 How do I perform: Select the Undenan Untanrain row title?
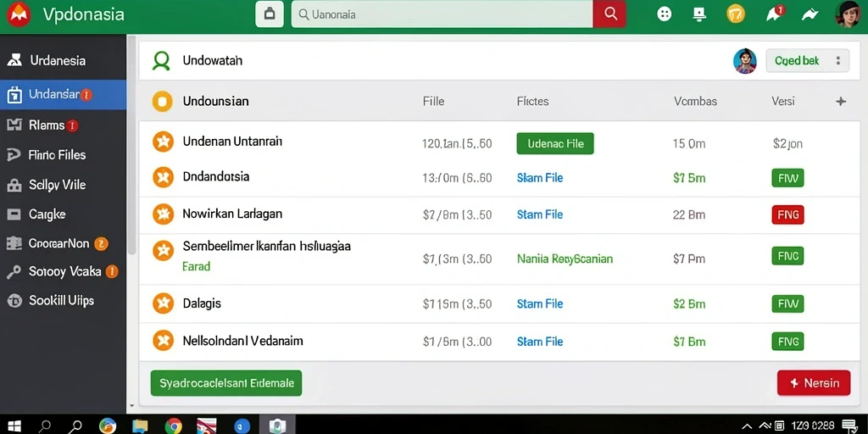tap(232, 142)
